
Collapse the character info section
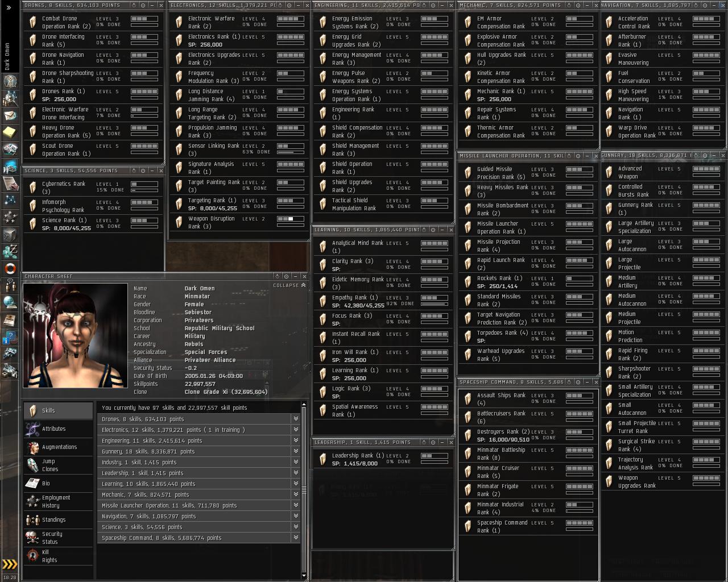point(289,285)
